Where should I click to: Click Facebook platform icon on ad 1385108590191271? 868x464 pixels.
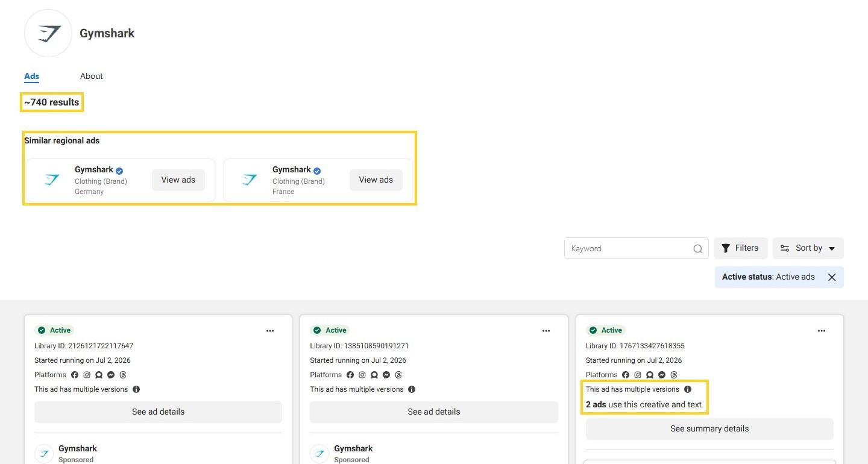(350, 375)
